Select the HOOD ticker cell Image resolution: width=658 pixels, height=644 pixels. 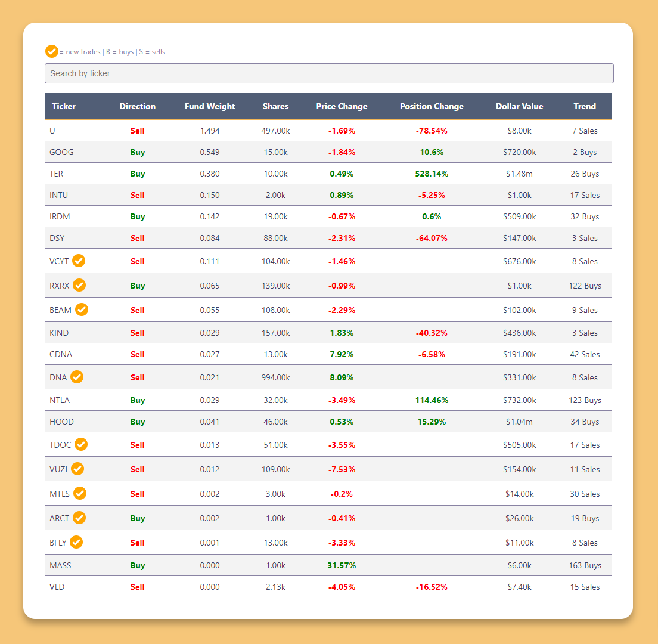click(61, 422)
